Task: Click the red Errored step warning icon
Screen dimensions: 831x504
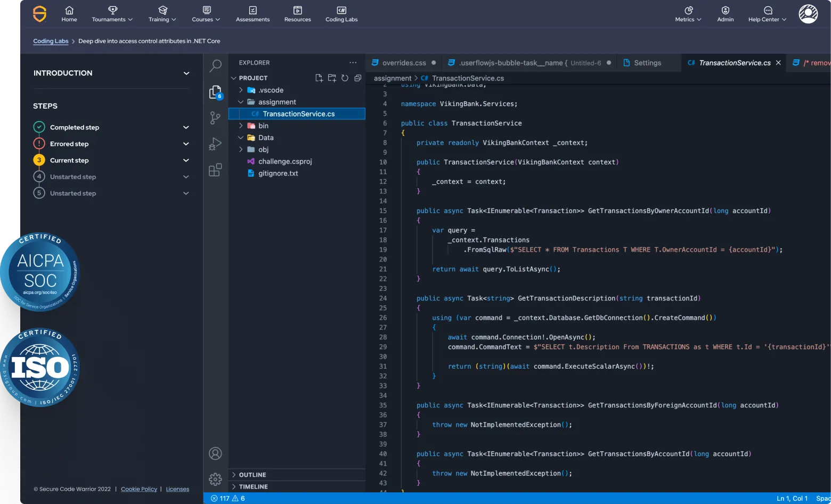Action: coord(39,143)
